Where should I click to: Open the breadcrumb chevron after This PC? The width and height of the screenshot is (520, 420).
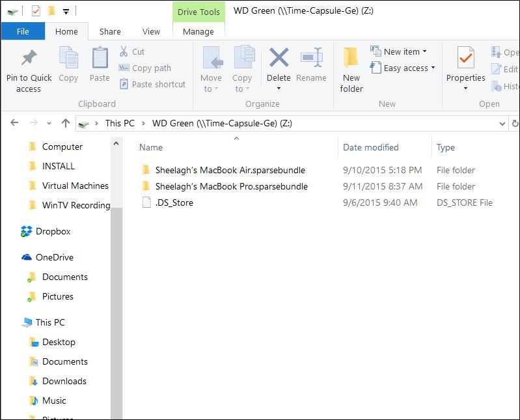[143, 124]
